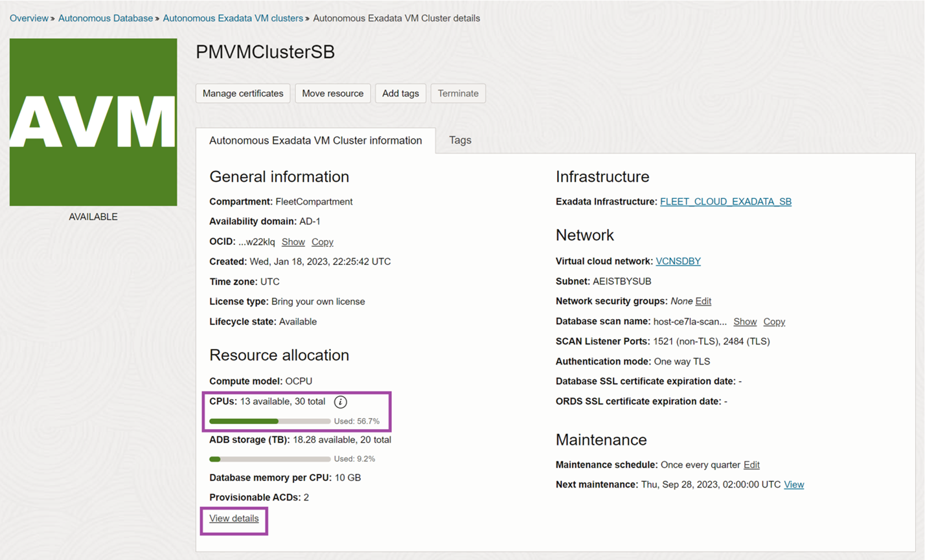925x560 pixels.
Task: Open the Add tags dialog
Action: pos(400,93)
